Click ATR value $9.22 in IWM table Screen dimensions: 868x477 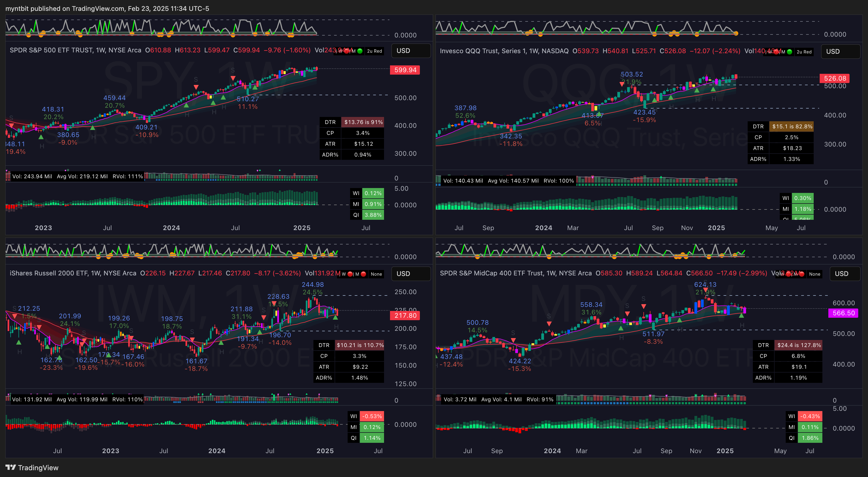(360, 367)
